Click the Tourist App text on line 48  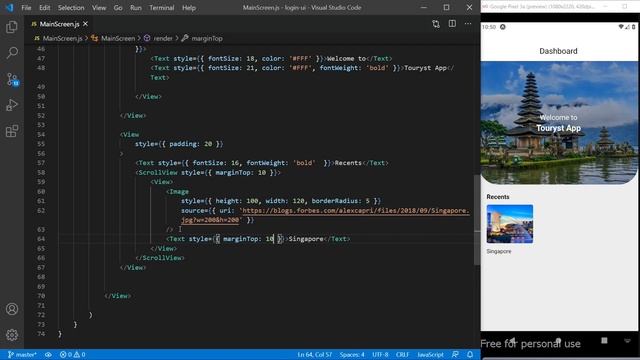coord(425,68)
